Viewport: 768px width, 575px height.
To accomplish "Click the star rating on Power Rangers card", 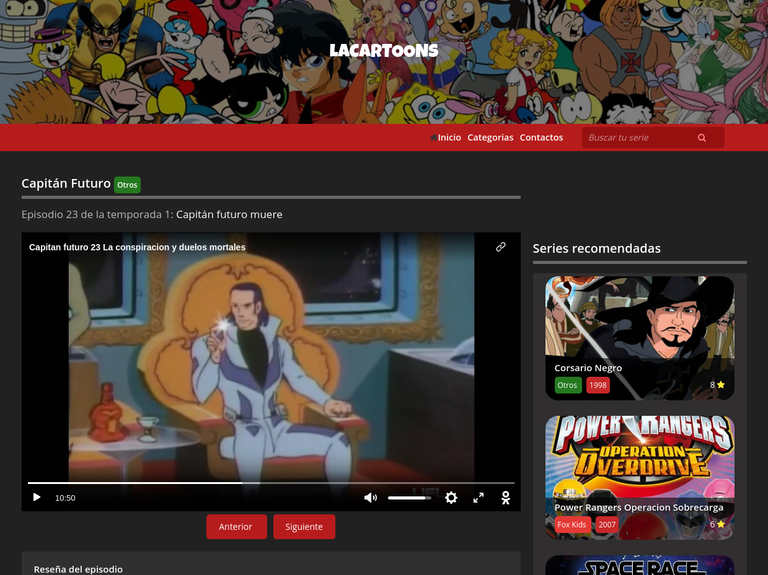I will pyautogui.click(x=717, y=525).
